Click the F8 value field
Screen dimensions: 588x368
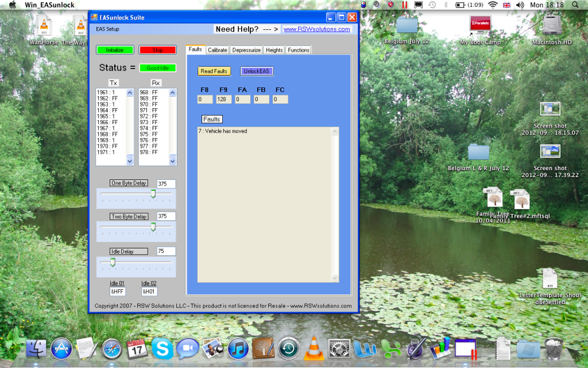205,99
